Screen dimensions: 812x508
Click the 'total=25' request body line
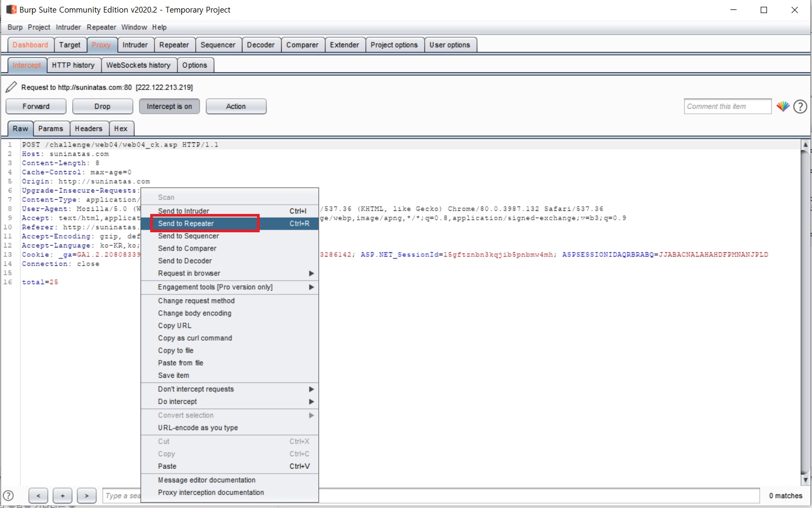(x=40, y=282)
